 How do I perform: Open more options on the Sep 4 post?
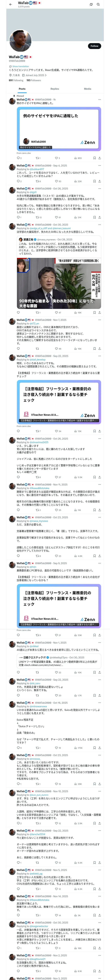click(x=99, y=165)
